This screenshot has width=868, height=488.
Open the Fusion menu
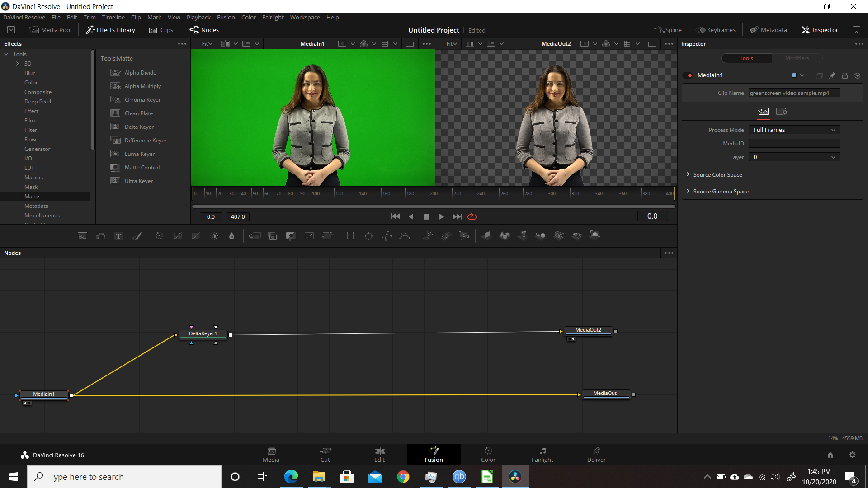tap(226, 17)
